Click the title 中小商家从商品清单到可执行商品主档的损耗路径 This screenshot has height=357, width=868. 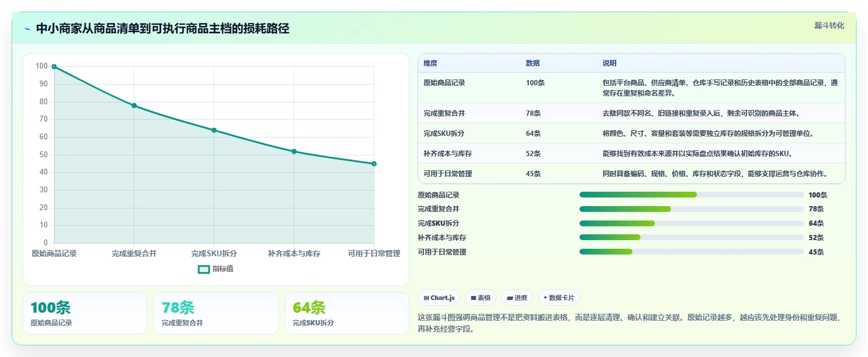(x=162, y=28)
